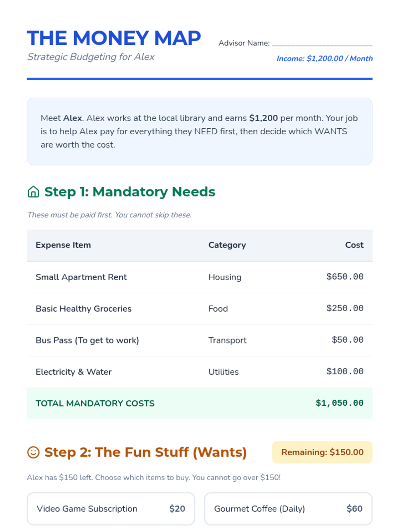399x532 pixels.
Task: Click the Total Mandatory Costs amount
Action: tap(339, 403)
